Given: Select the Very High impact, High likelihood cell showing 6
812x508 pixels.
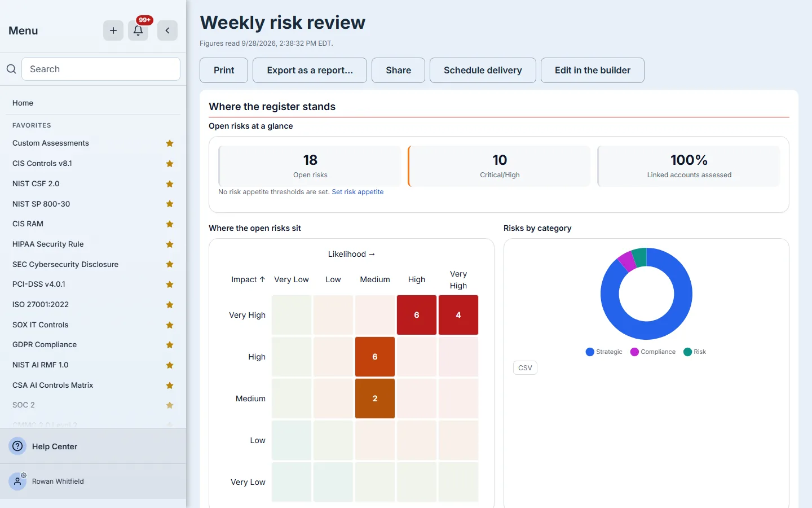Looking at the screenshot, I should (417, 315).
